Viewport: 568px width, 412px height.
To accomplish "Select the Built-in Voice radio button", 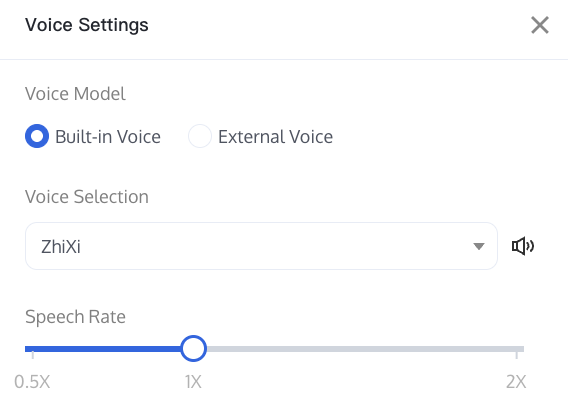I will click(37, 136).
